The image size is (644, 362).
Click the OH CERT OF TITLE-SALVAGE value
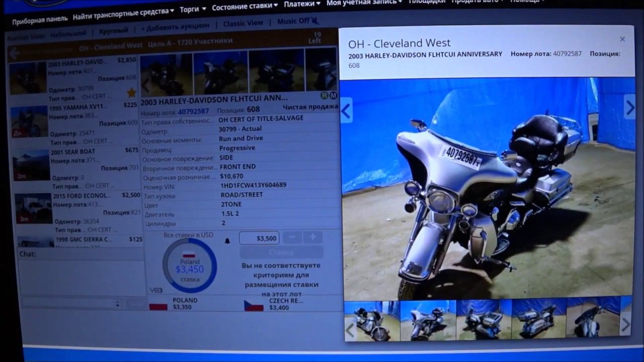(261, 118)
